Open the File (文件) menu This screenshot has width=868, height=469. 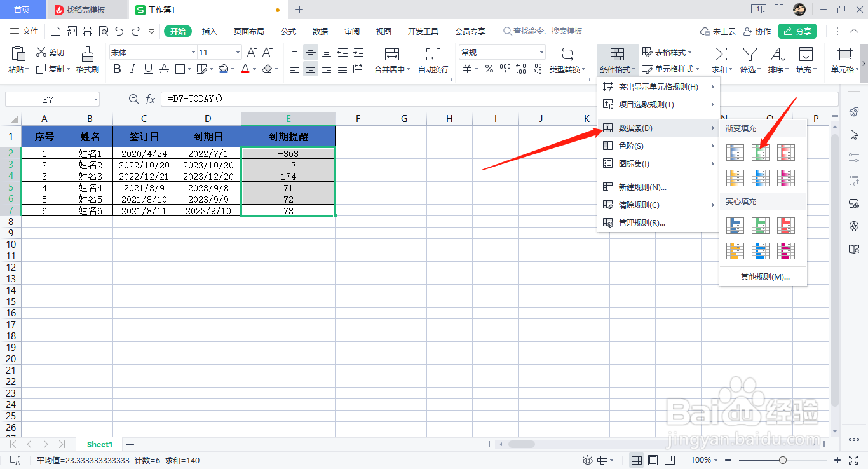pos(24,31)
